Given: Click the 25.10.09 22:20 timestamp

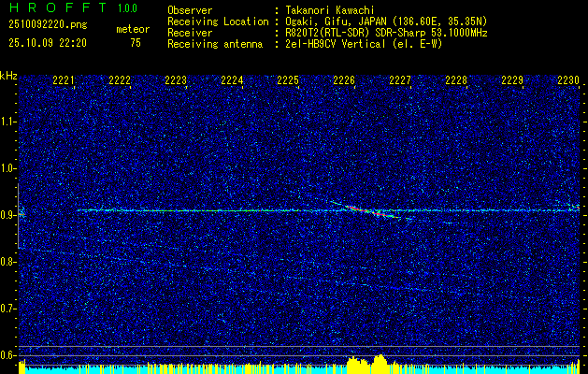Looking at the screenshot, I should tap(47, 43).
